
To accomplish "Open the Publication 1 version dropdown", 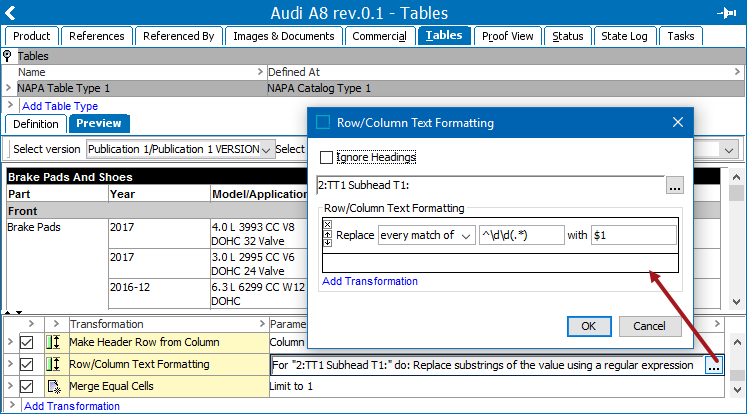I will [x=180, y=149].
